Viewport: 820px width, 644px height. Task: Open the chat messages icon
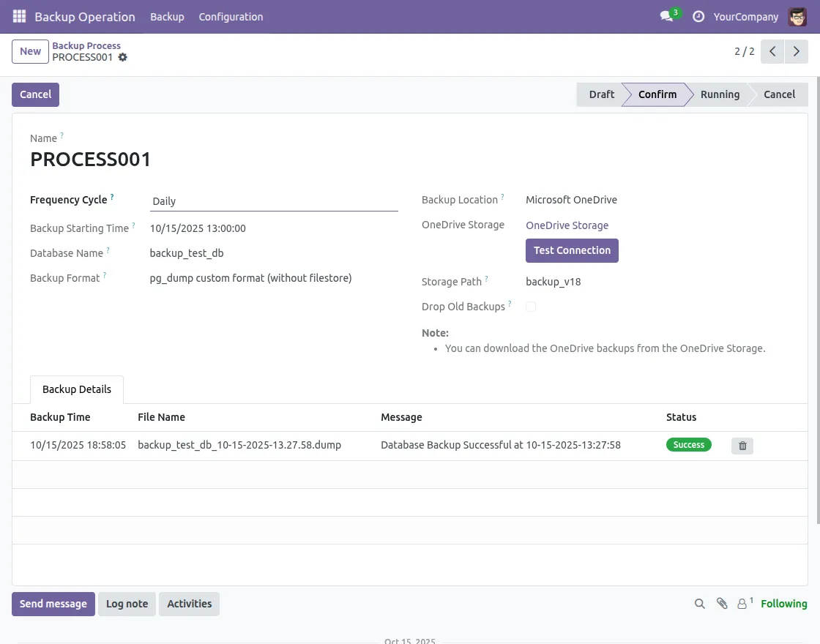click(666, 16)
